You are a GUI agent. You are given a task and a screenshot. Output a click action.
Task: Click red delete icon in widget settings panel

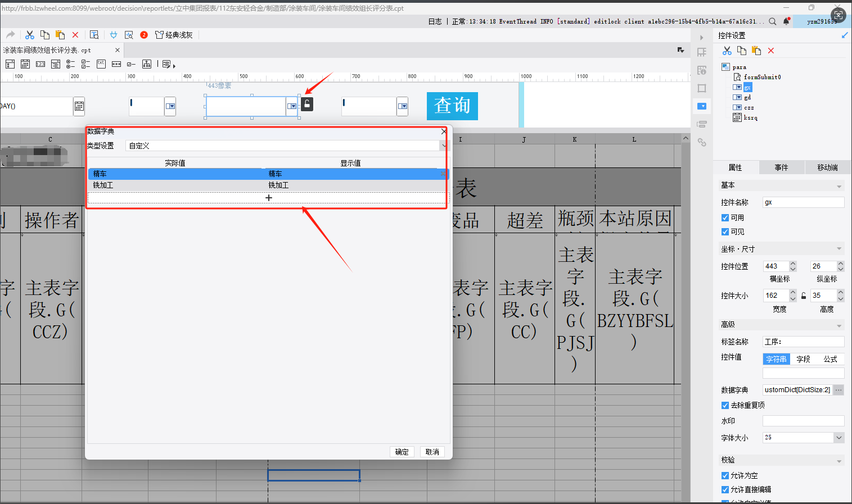771,51
